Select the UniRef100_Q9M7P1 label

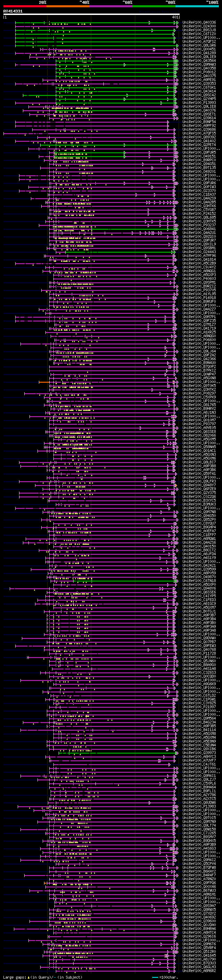pyautogui.click(x=199, y=316)
